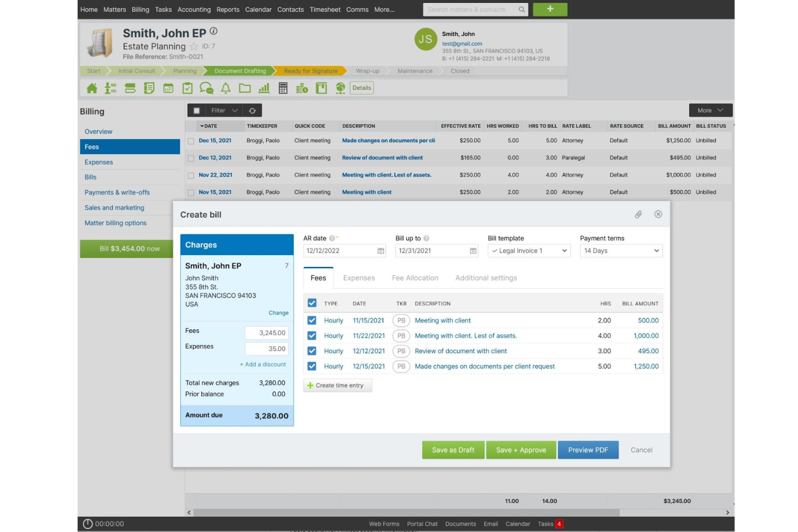798x532 pixels.
Task: Click the bell reminders icon
Action: click(226, 88)
